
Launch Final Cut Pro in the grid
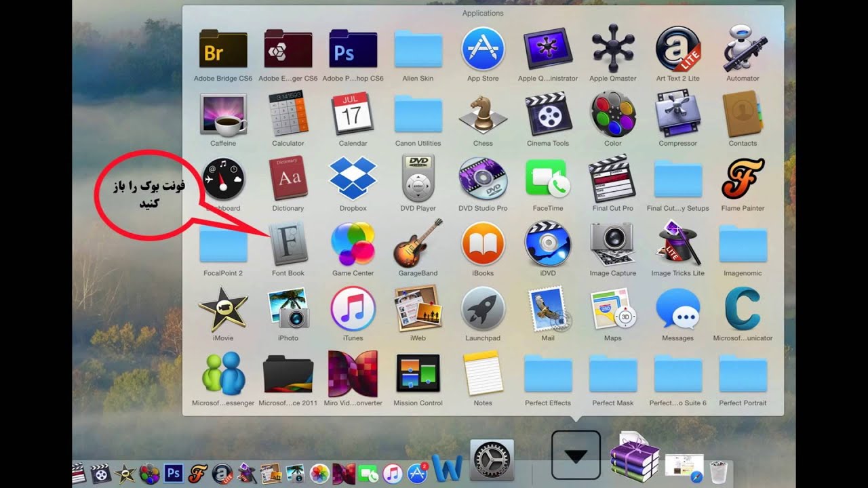[x=613, y=179]
